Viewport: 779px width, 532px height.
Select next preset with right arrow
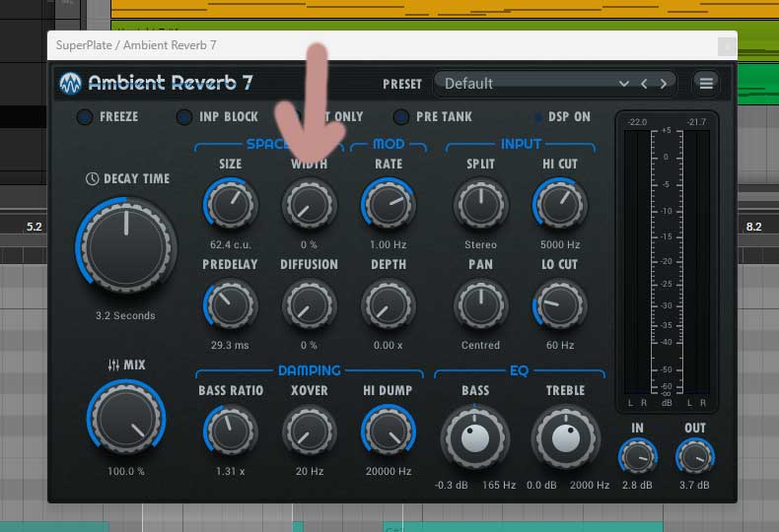pos(663,84)
